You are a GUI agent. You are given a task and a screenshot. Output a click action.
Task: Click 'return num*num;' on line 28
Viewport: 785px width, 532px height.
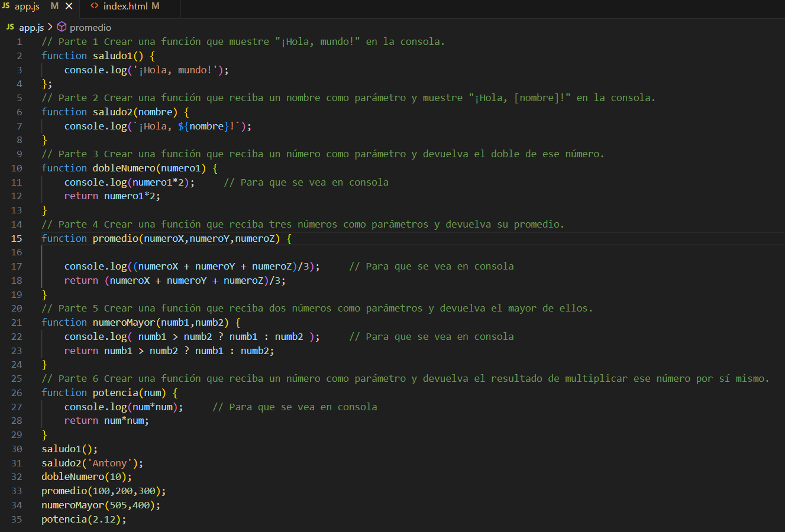point(106,420)
